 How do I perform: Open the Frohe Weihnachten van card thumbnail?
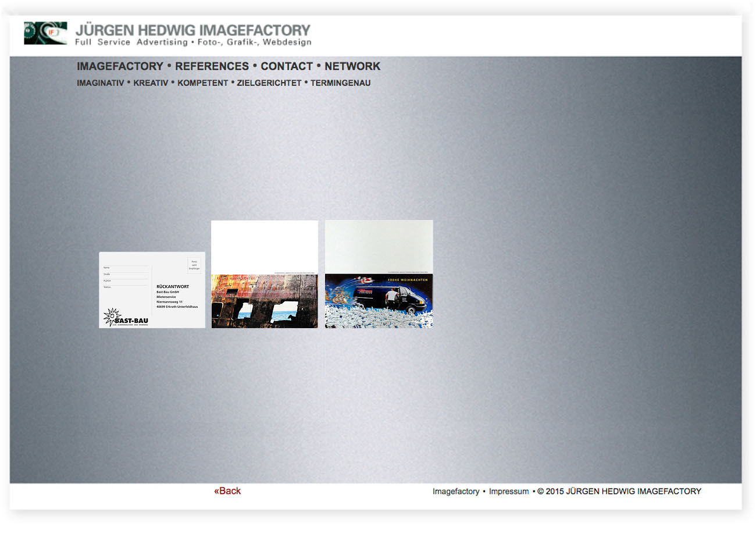379,275
